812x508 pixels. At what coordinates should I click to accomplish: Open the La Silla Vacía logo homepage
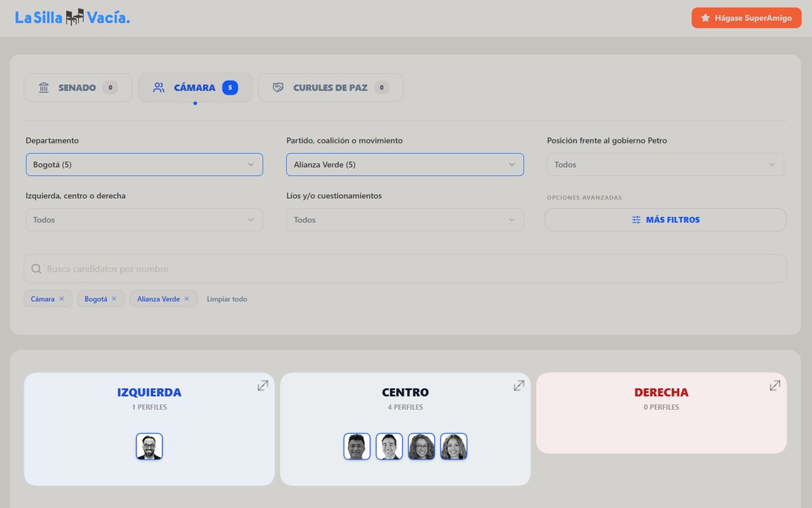[72, 18]
